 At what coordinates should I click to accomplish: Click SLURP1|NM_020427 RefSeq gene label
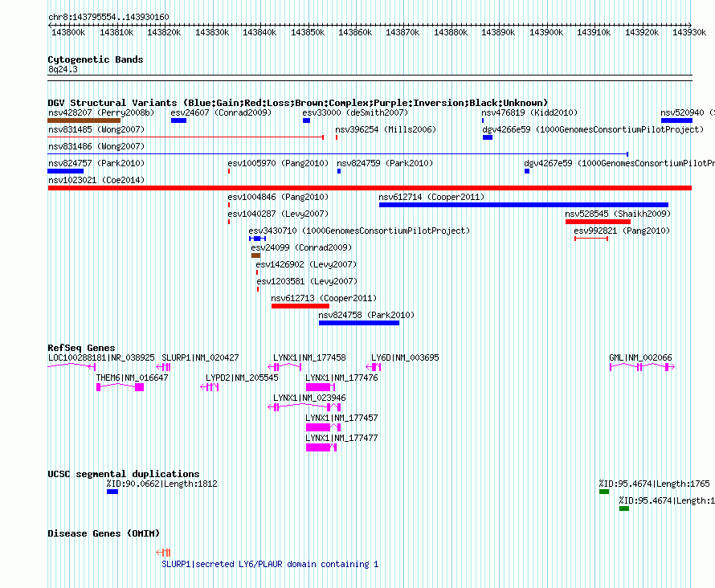(200, 357)
